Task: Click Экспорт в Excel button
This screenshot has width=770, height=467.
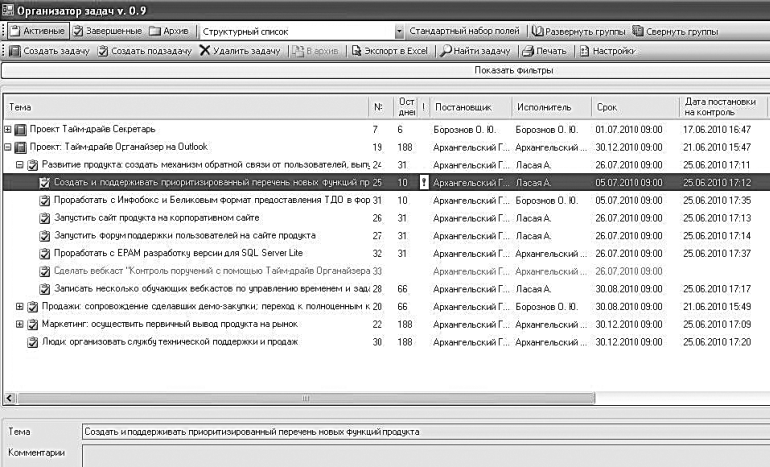Action: click(390, 51)
